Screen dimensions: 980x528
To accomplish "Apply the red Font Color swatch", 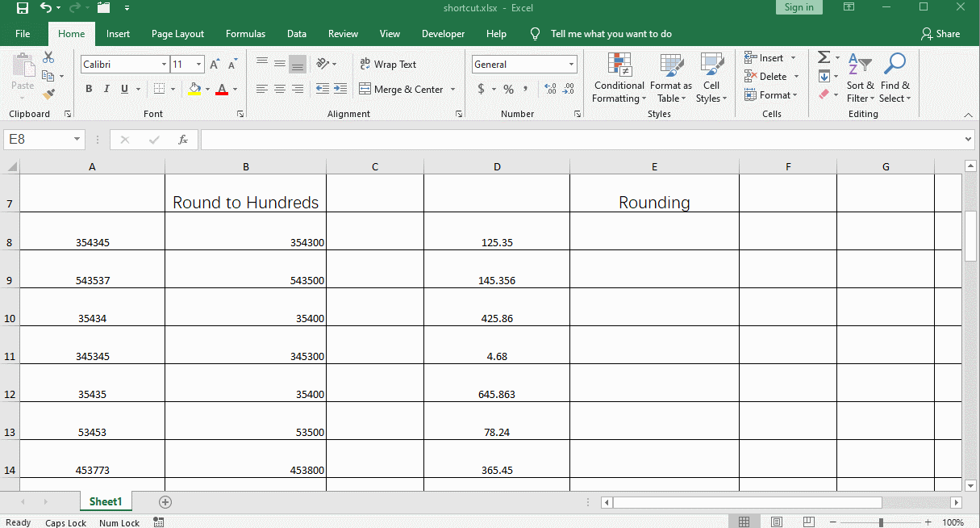I will [222, 89].
